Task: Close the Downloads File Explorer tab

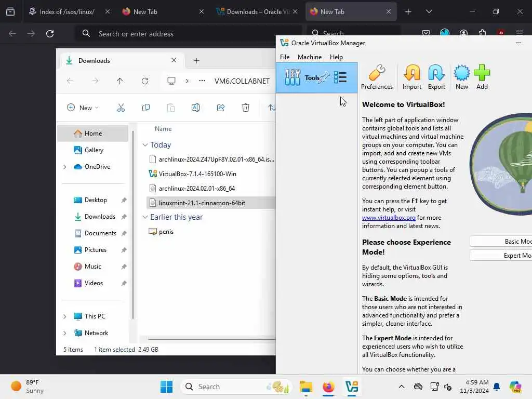Action: [x=174, y=60]
